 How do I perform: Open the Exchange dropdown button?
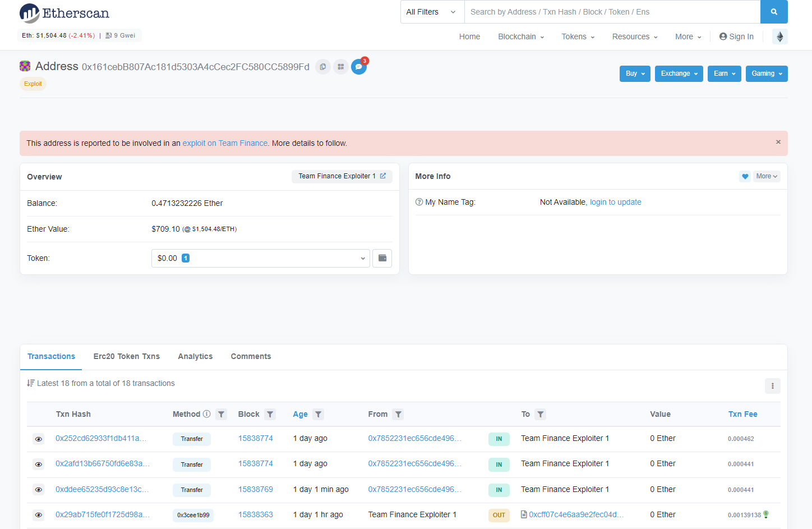click(679, 73)
